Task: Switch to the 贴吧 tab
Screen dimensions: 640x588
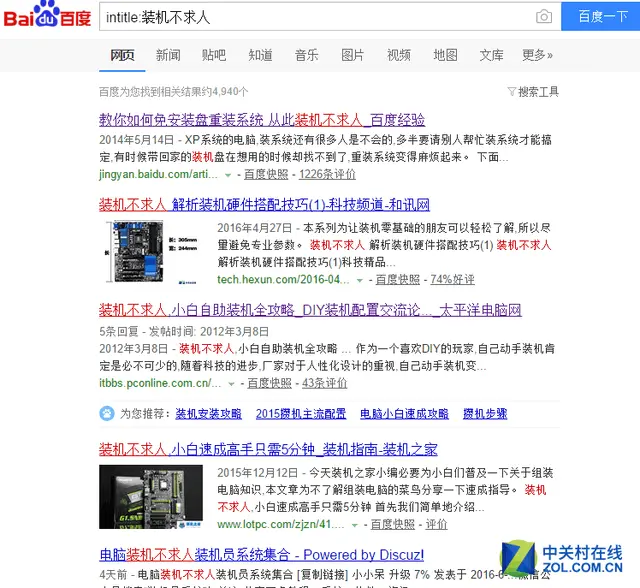Action: (x=214, y=55)
